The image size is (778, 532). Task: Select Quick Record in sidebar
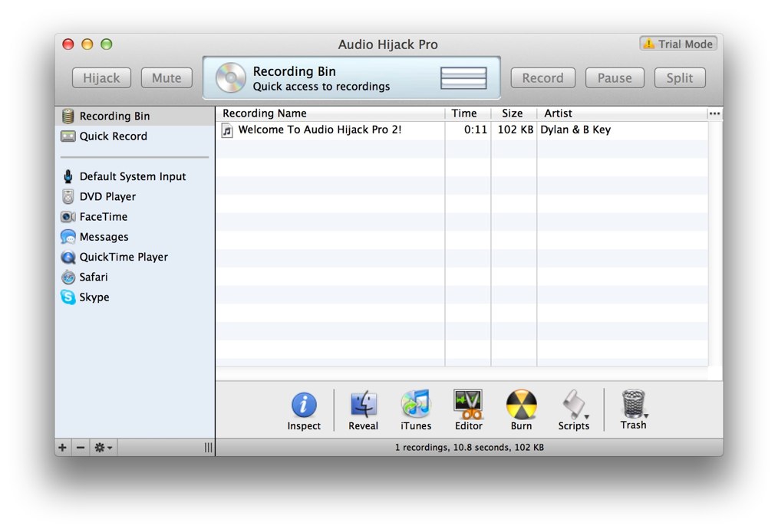pos(134,136)
